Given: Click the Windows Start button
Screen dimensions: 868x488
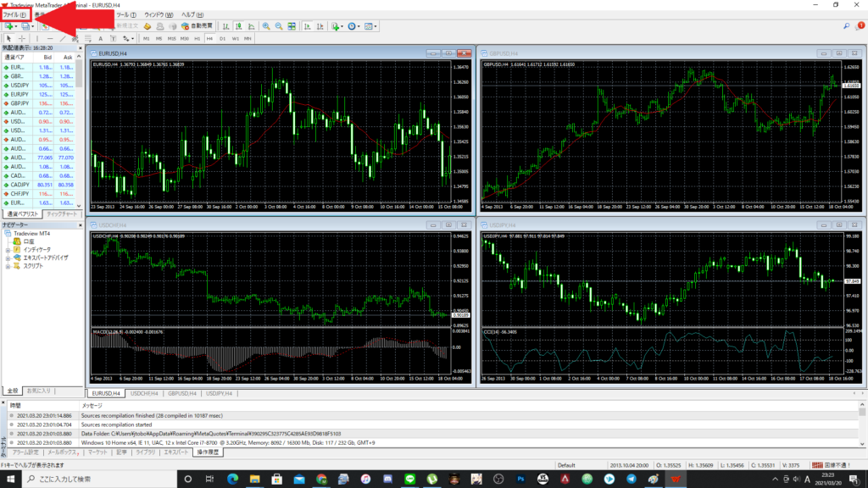Looking at the screenshot, I should coord(10,480).
